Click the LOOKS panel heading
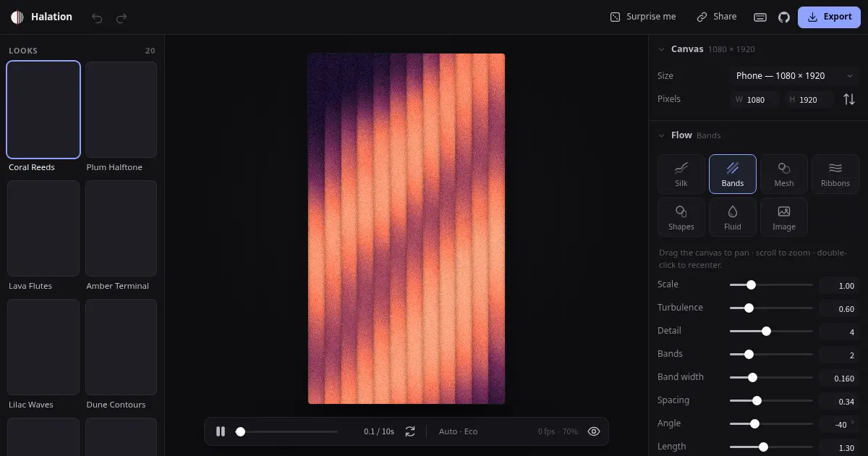 23,51
